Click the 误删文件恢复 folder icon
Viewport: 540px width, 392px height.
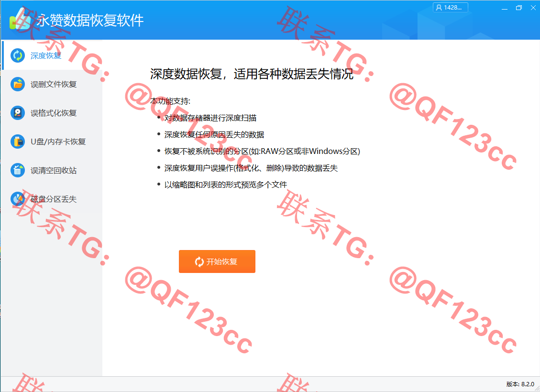pyautogui.click(x=18, y=84)
